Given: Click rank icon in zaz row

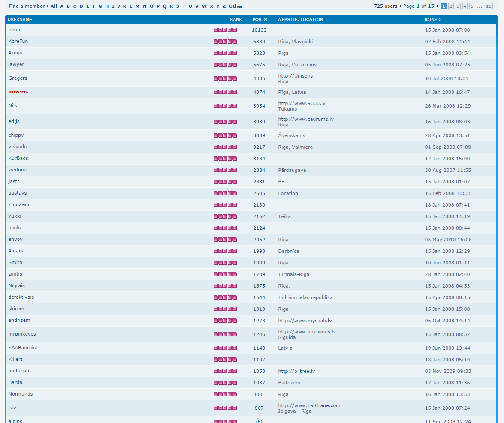Looking at the screenshot, I should [x=225, y=408].
